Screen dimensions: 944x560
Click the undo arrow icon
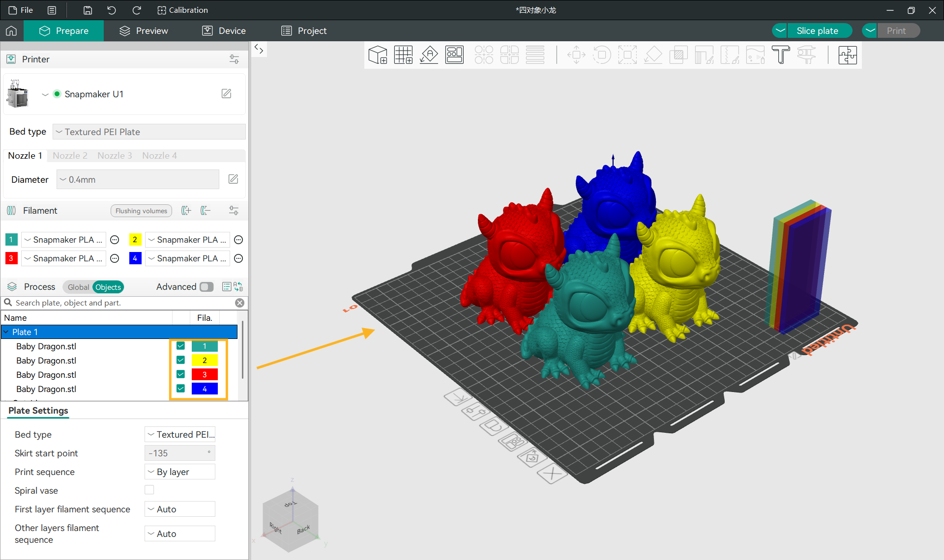(112, 10)
